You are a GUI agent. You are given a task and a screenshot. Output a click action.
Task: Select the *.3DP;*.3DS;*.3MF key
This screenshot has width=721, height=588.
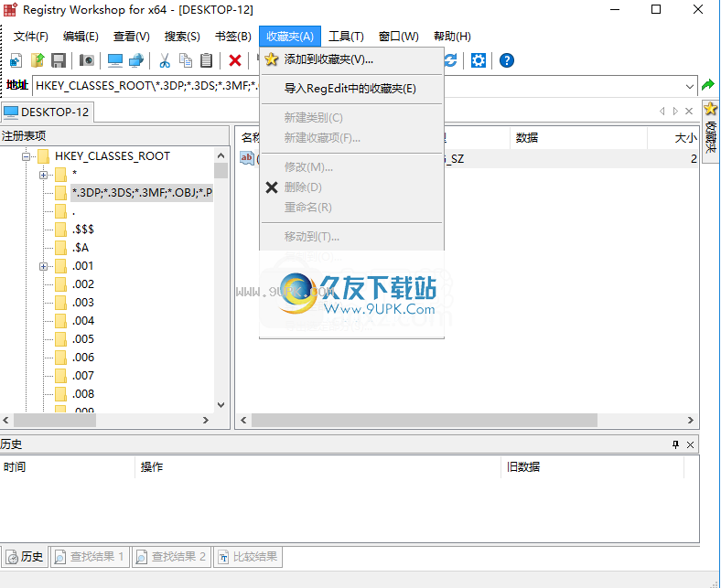tap(142, 192)
